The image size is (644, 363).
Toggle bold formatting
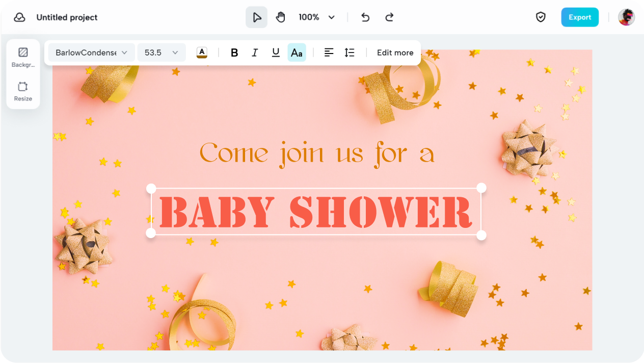(x=234, y=53)
